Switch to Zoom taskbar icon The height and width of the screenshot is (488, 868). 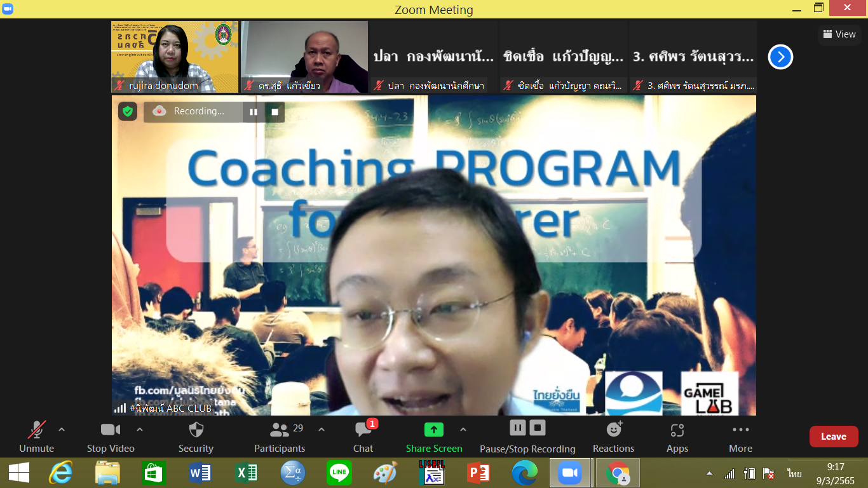click(570, 473)
